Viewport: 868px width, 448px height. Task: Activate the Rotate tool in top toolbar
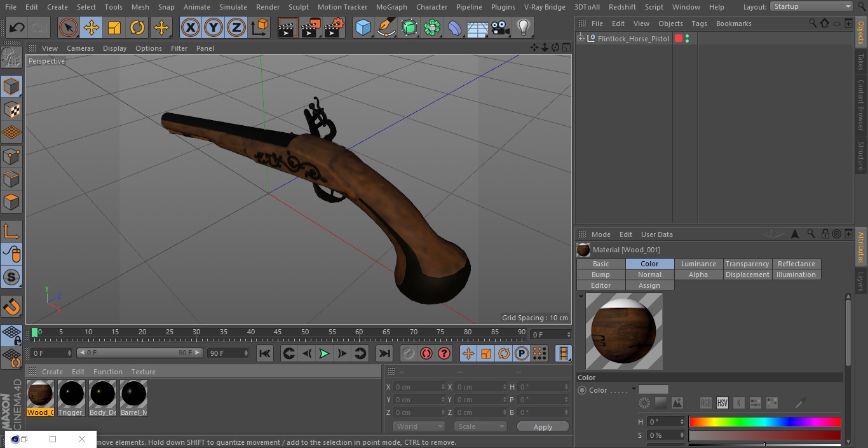[137, 28]
